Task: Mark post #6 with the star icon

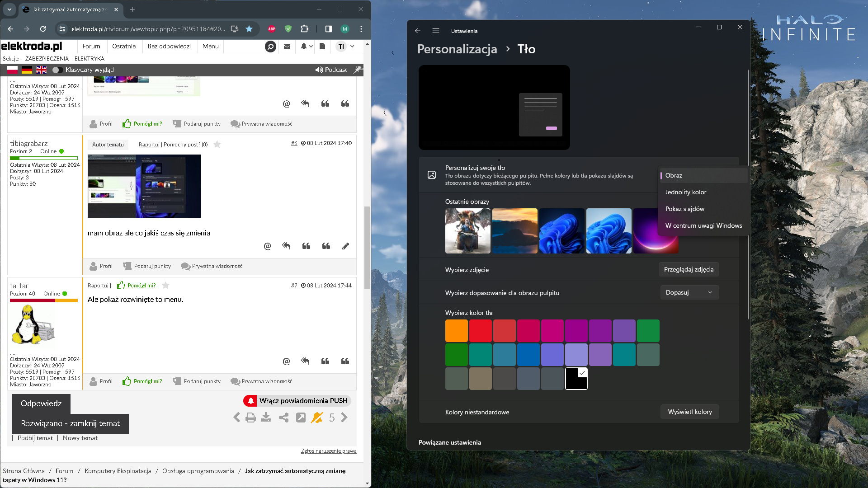Action: (x=217, y=144)
